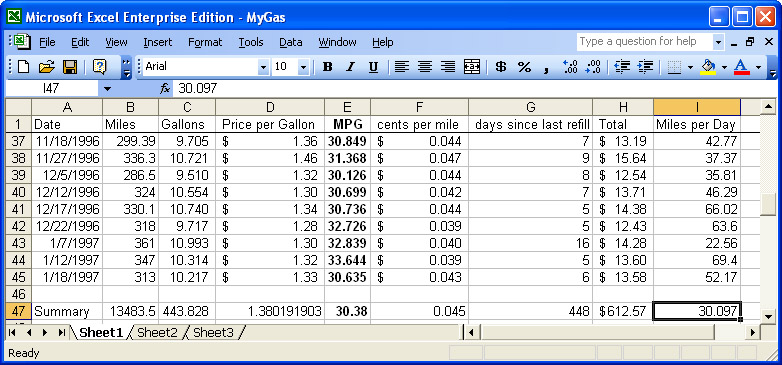Image resolution: width=782 pixels, height=365 pixels.
Task: Open the Arial font name dropdown
Action: [x=263, y=67]
